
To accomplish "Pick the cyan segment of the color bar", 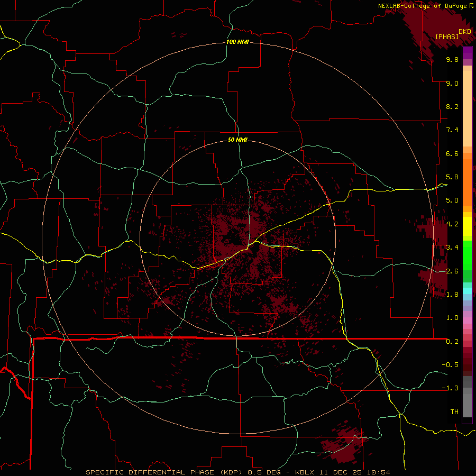I will click(x=467, y=291).
